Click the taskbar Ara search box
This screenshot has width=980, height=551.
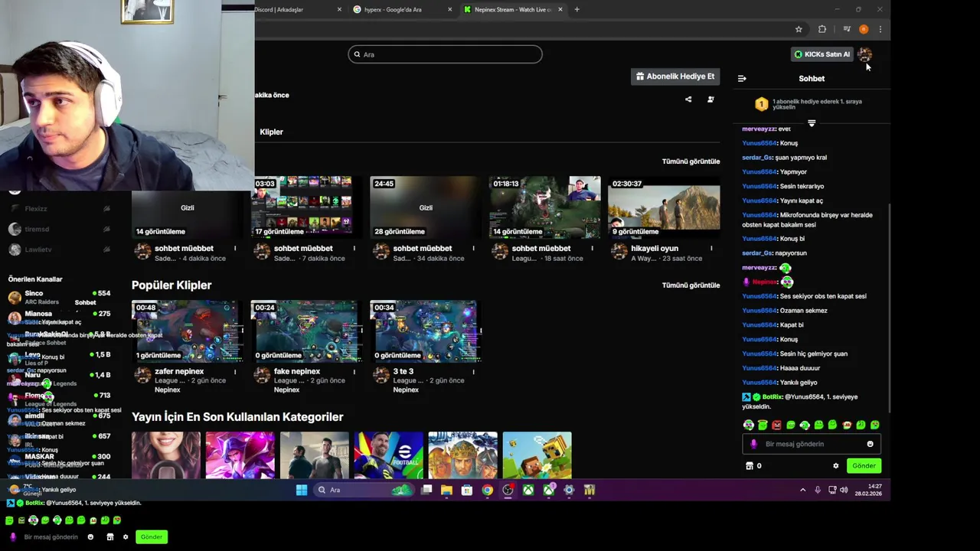point(364,490)
